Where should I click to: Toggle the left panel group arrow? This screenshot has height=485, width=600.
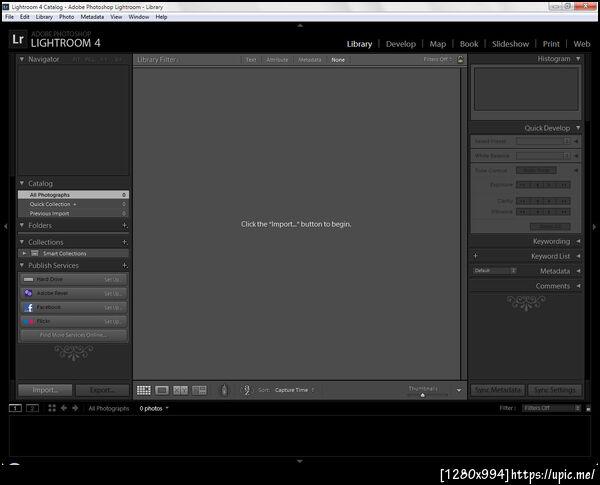point(5,227)
